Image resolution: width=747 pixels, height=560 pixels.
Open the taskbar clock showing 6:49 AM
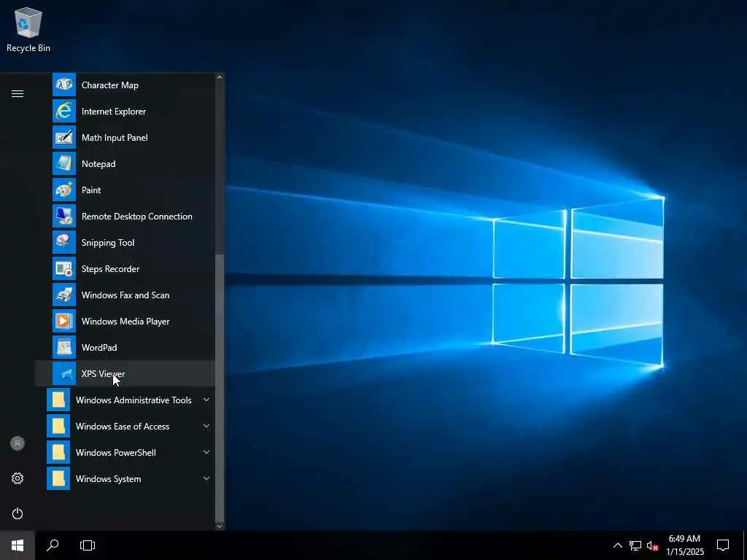tap(684, 545)
